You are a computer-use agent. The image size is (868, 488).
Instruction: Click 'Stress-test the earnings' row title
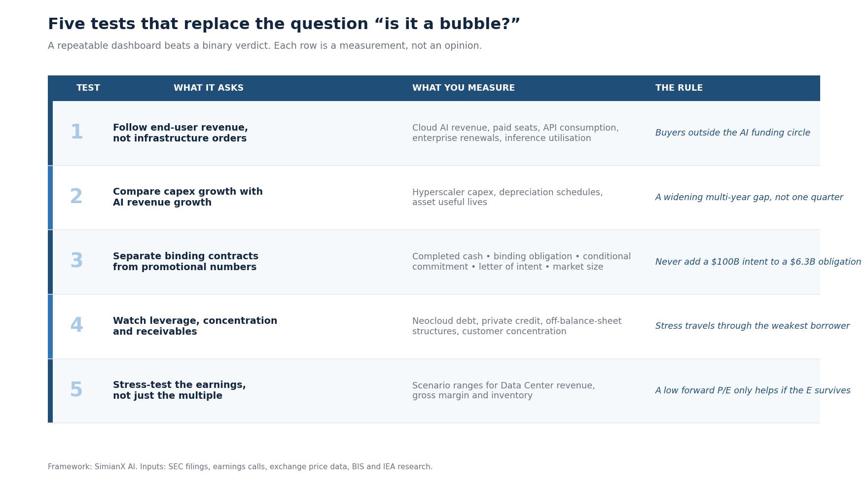180,390
